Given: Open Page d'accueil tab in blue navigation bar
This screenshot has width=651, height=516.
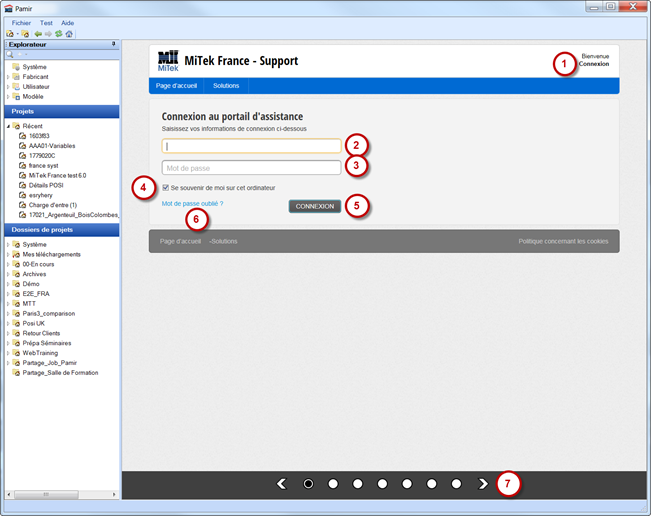Looking at the screenshot, I should tap(176, 86).
